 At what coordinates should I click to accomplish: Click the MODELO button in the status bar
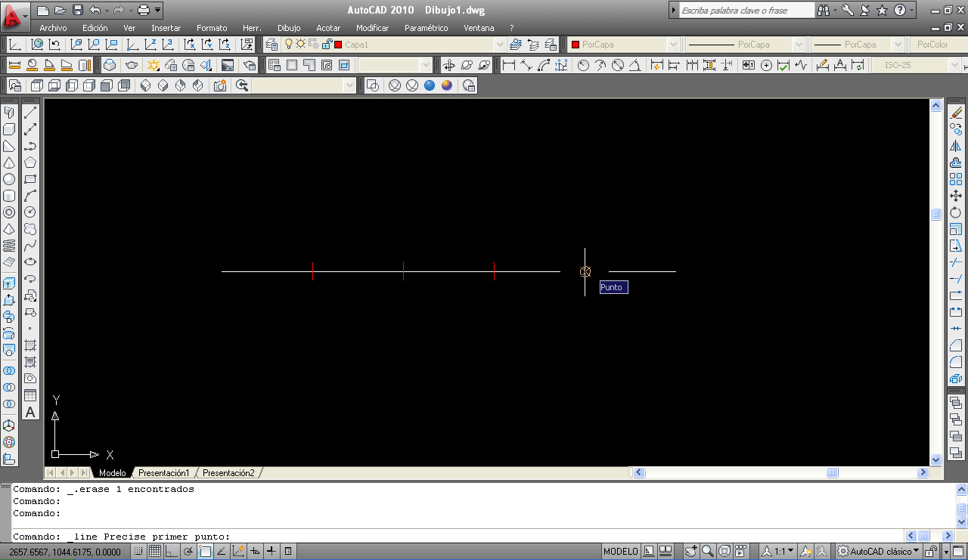click(620, 551)
